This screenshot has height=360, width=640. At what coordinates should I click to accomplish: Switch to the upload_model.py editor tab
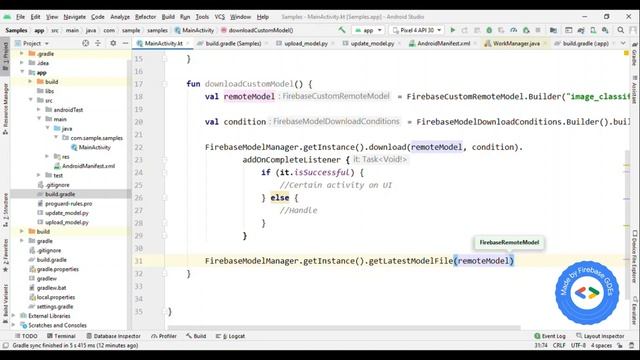[306, 43]
